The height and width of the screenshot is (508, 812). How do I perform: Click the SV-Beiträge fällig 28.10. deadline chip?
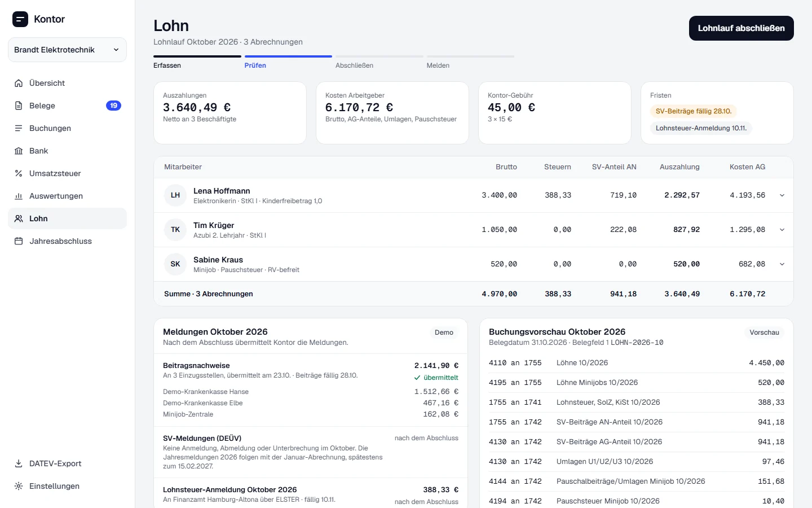[x=694, y=111]
